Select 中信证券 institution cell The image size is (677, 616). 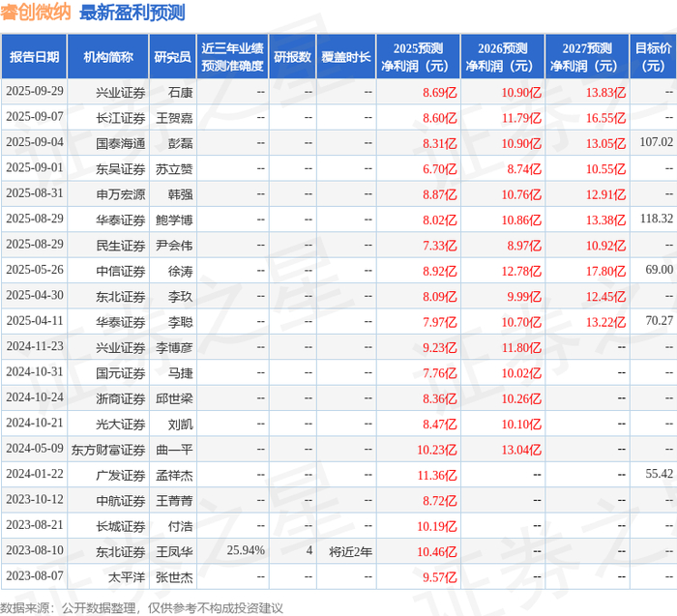tap(121, 271)
